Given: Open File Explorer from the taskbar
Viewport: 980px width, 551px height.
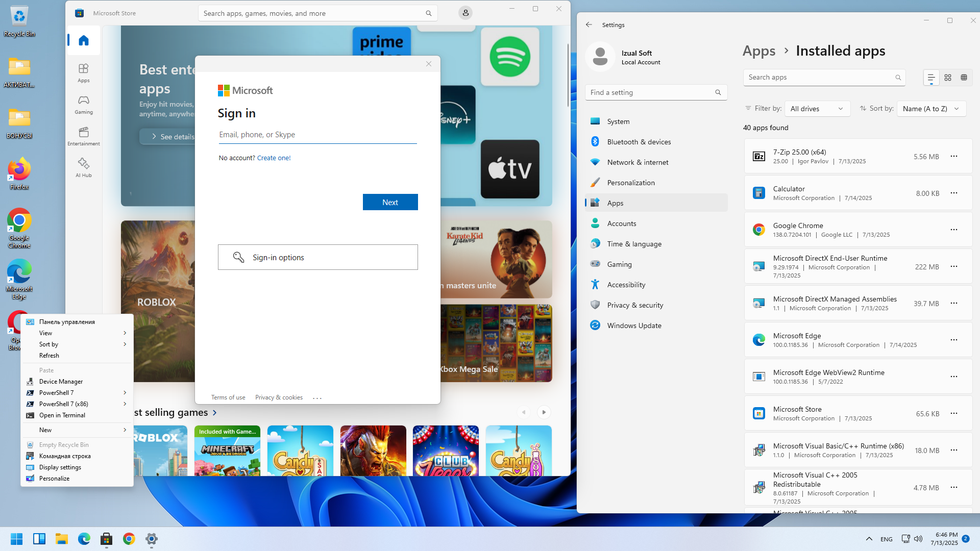Looking at the screenshot, I should 62,539.
